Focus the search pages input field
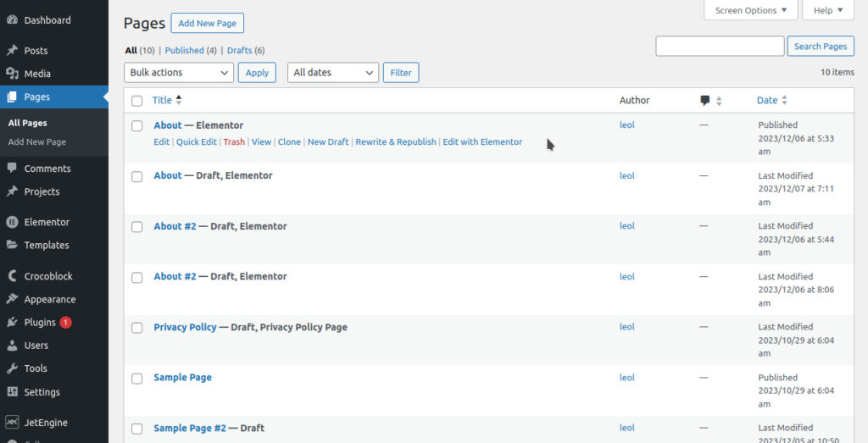This screenshot has width=868, height=443. coord(720,47)
